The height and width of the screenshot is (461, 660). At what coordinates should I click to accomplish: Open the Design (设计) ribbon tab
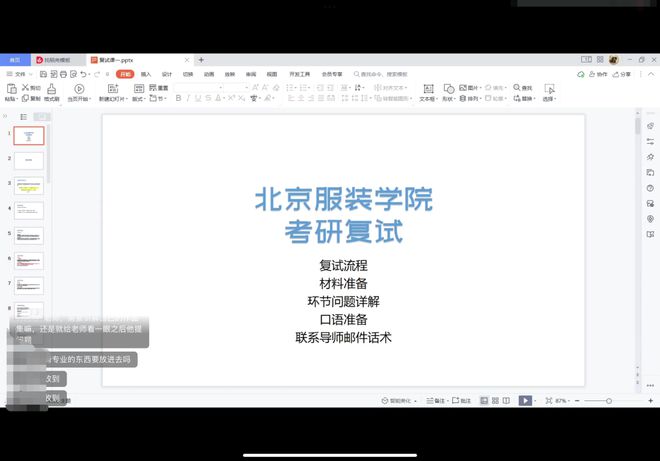tap(167, 74)
